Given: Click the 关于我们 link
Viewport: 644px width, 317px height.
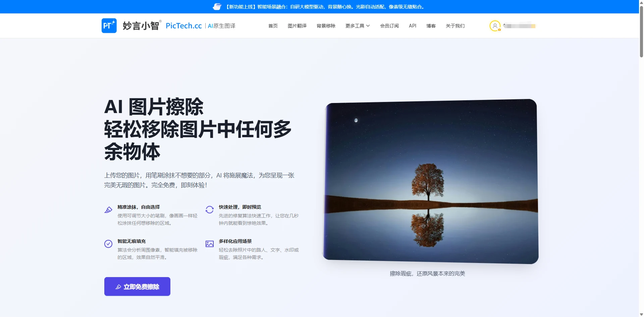Looking at the screenshot, I should pos(455,25).
